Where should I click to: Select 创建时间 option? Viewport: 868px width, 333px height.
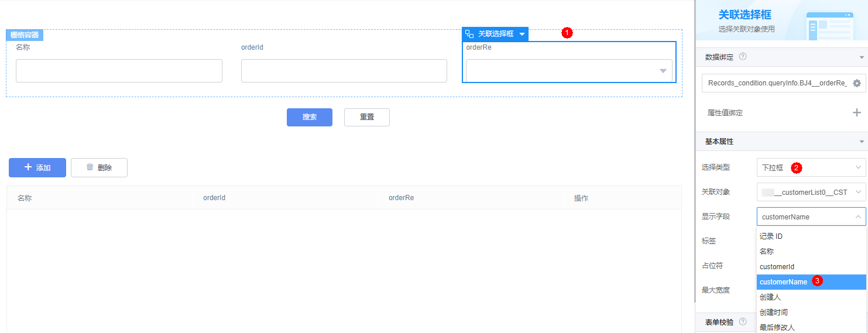click(x=811, y=313)
